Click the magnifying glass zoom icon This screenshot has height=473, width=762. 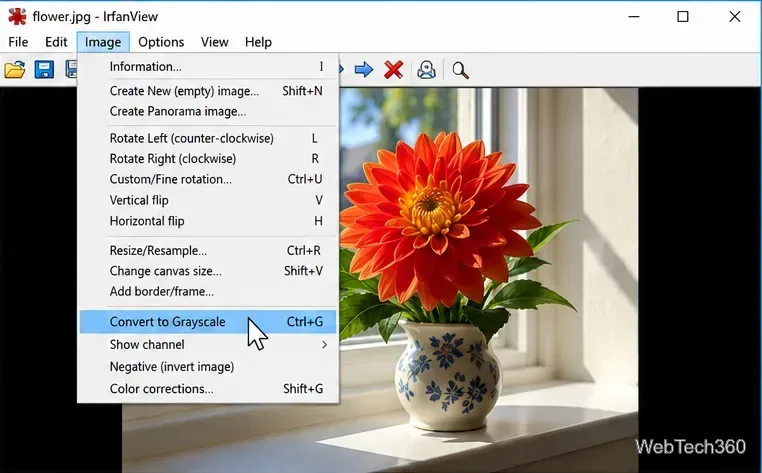point(460,70)
